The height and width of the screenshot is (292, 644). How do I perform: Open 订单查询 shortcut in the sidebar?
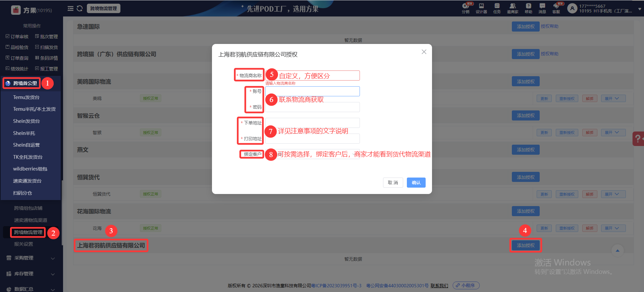click(17, 58)
